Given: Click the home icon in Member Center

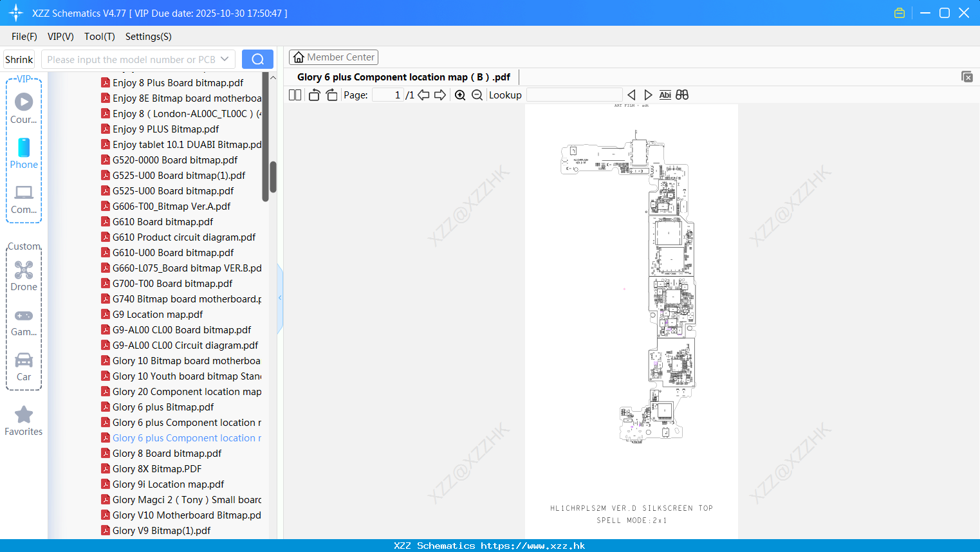Looking at the screenshot, I should [299, 57].
